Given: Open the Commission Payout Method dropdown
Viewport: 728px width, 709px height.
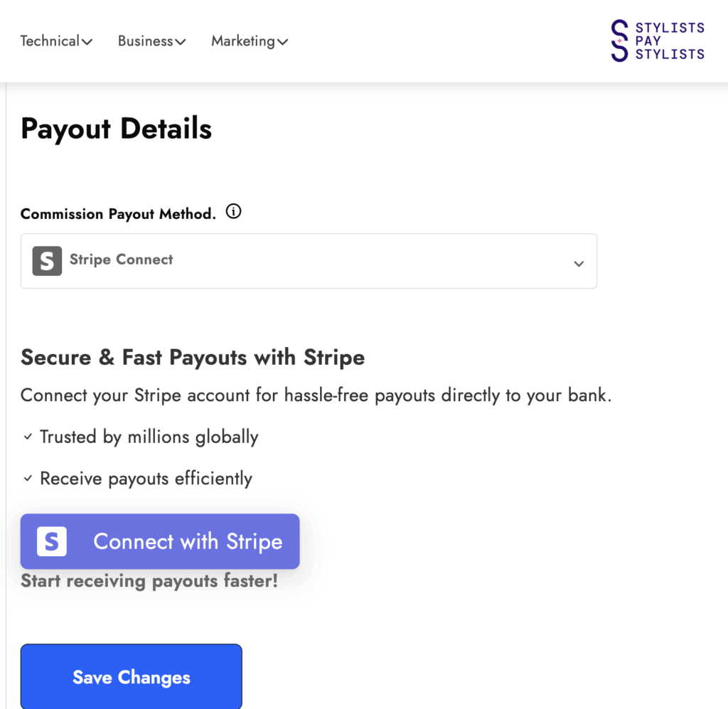Looking at the screenshot, I should (x=579, y=263).
